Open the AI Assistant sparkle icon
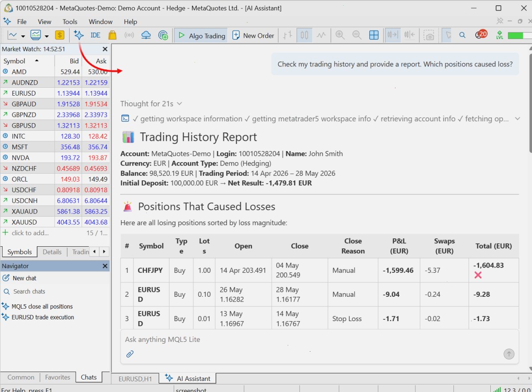Viewport: 532px width, 392px height. pos(79,35)
